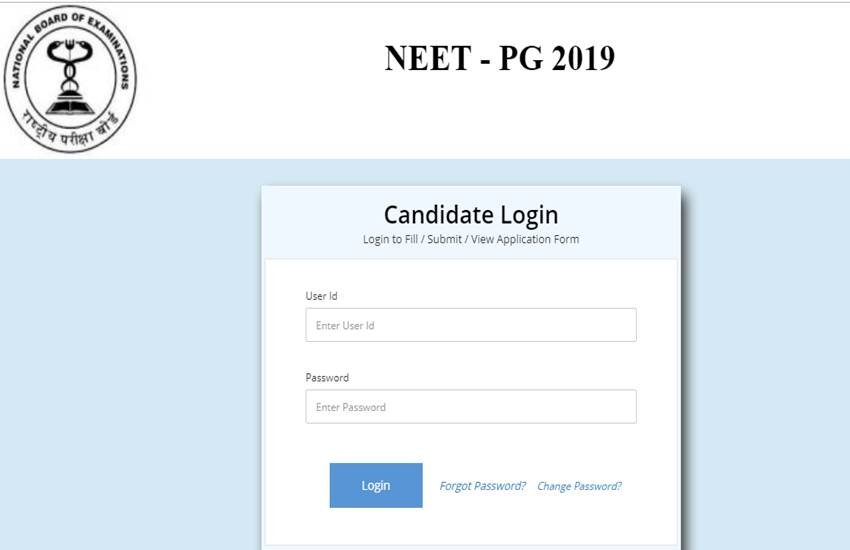Open the Change Password link
This screenshot has width=850, height=550.
pos(579,486)
